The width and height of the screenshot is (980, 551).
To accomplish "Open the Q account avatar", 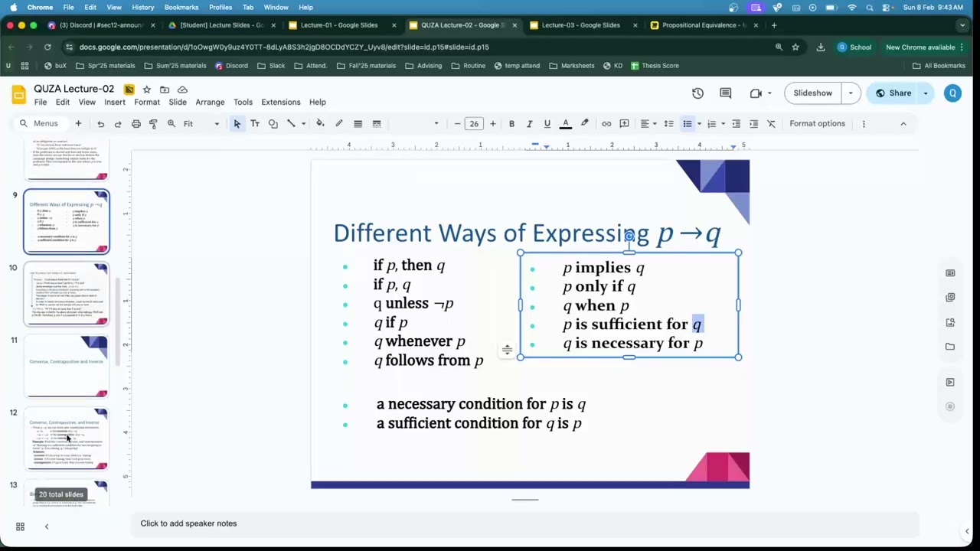I will 952,93.
